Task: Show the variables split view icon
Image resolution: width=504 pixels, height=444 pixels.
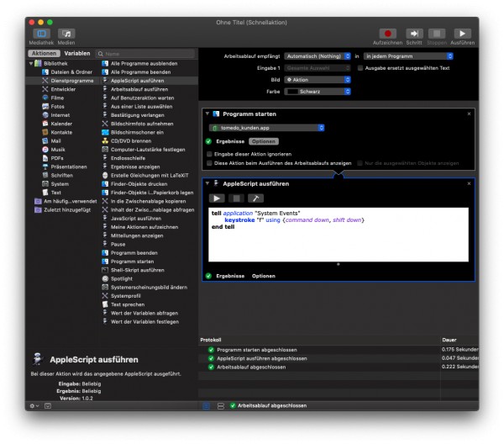Action: [220, 406]
